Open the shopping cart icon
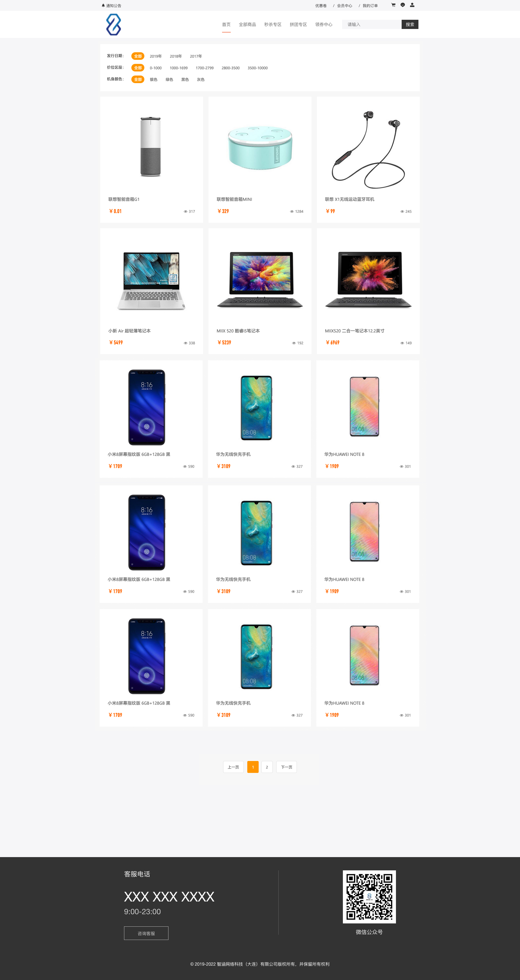Image resolution: width=520 pixels, height=980 pixels. pyautogui.click(x=393, y=5)
